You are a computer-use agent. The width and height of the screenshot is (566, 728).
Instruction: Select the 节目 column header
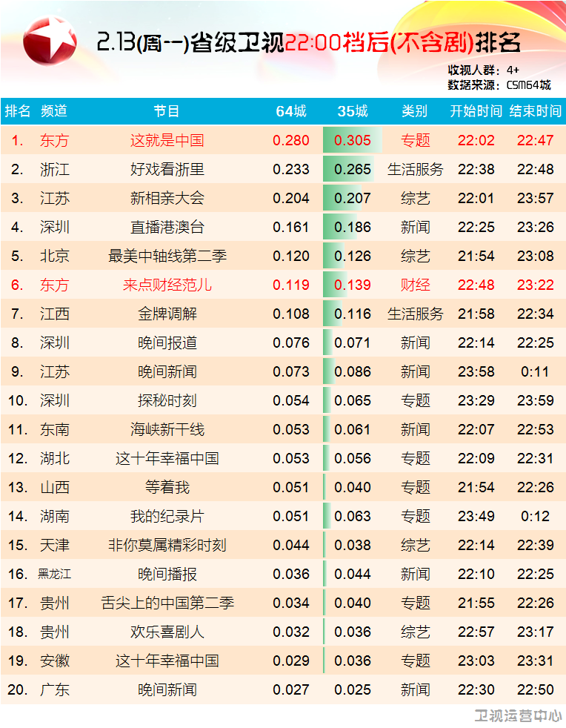pyautogui.click(x=167, y=111)
